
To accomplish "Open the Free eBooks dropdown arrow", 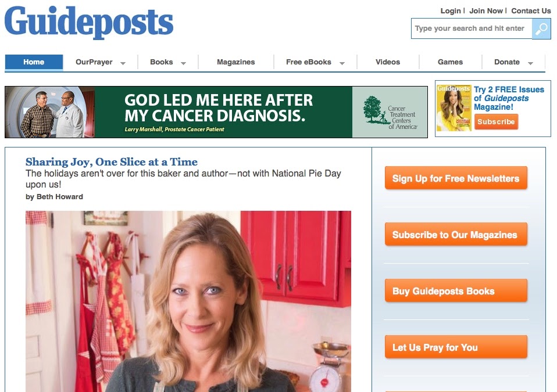I will pos(342,63).
